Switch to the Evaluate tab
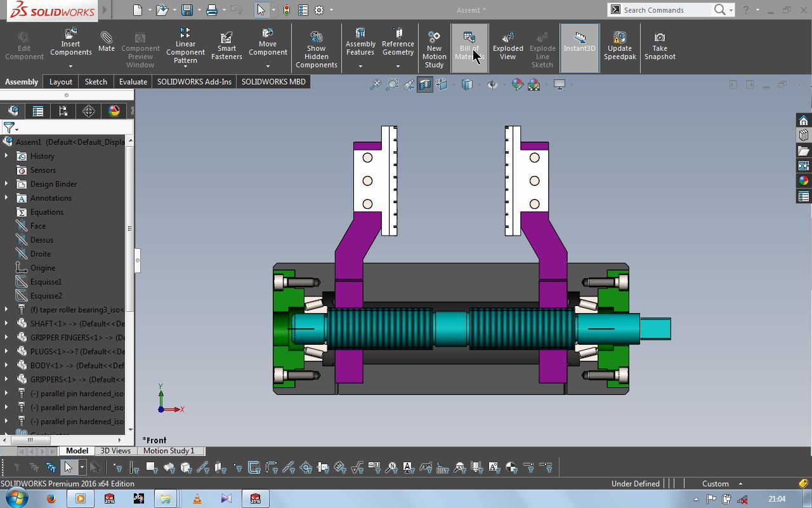 [x=133, y=81]
